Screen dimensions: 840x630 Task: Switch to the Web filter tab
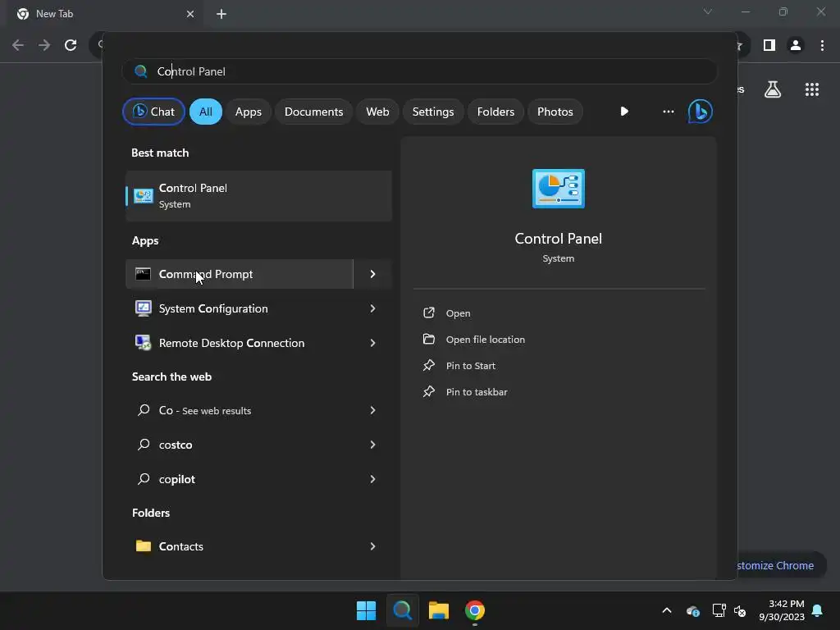pos(377,112)
